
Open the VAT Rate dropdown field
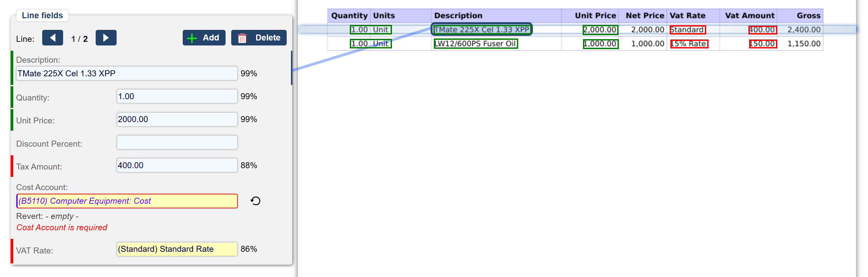177,249
